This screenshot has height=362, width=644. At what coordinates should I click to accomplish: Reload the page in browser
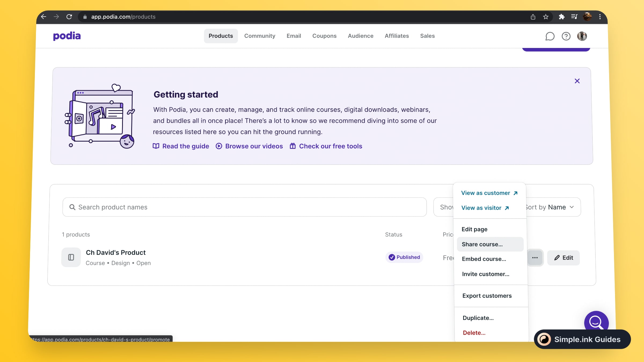[x=69, y=17]
